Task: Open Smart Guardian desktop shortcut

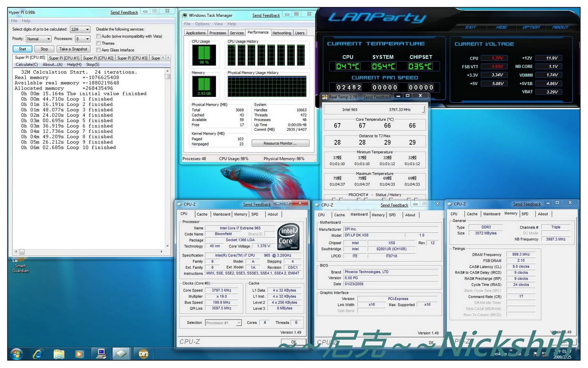Action: click(x=20, y=265)
